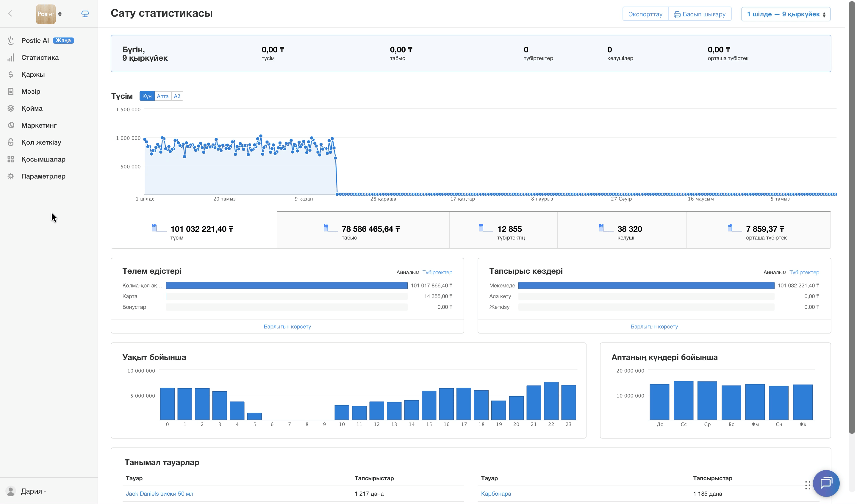Click the Дария user avatar icon
This screenshot has width=857, height=504.
point(11,491)
